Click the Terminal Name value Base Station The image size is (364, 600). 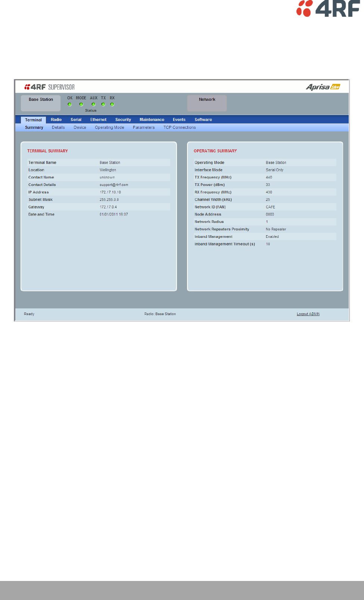coord(110,162)
